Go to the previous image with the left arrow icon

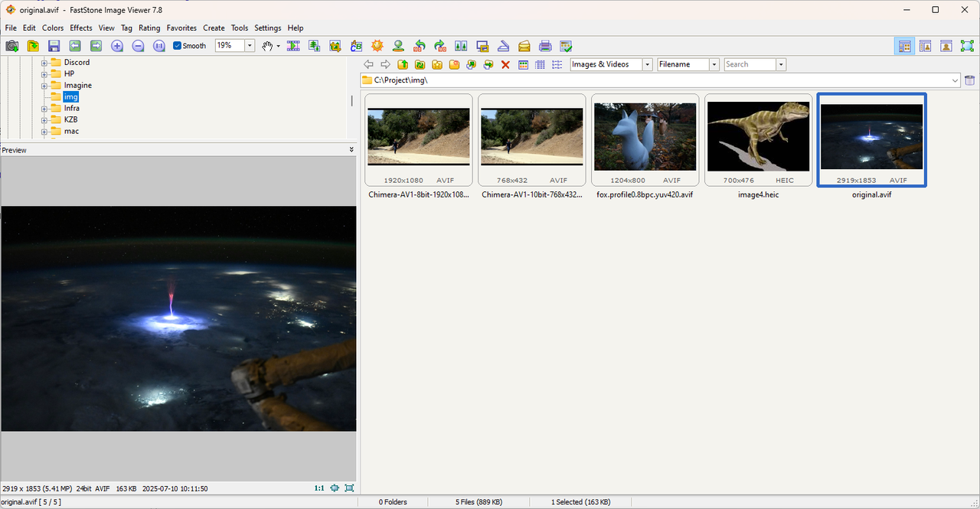[75, 46]
